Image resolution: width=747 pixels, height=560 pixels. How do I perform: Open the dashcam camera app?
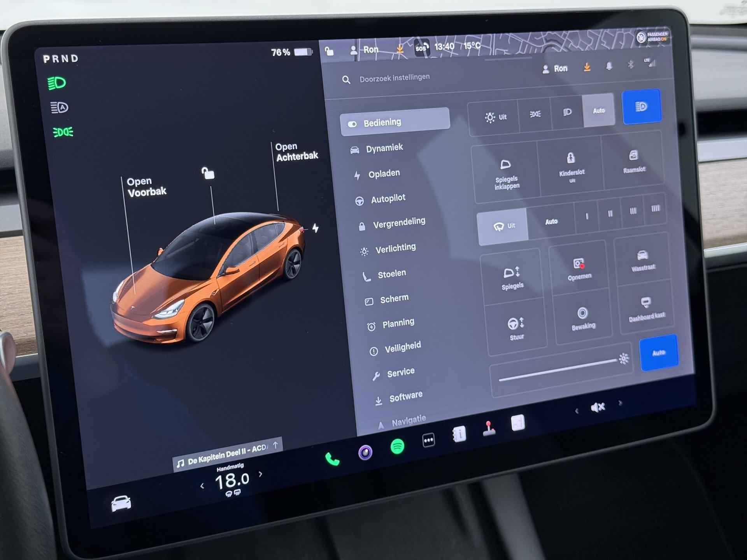click(365, 452)
